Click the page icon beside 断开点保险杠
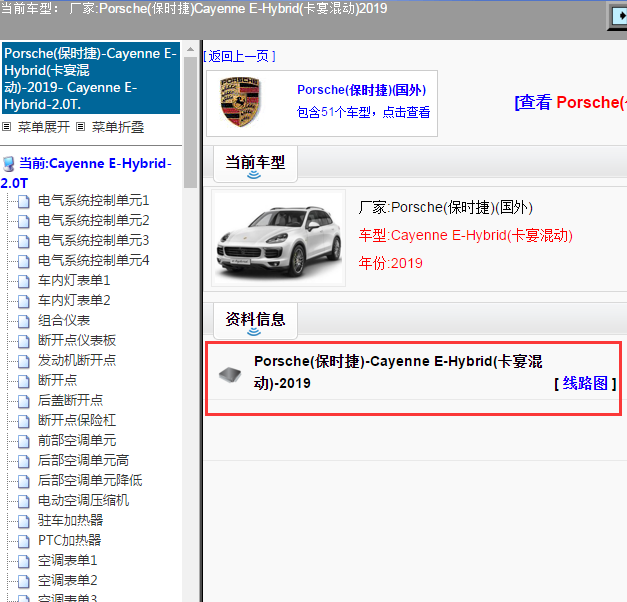The height and width of the screenshot is (602, 627). [24, 421]
